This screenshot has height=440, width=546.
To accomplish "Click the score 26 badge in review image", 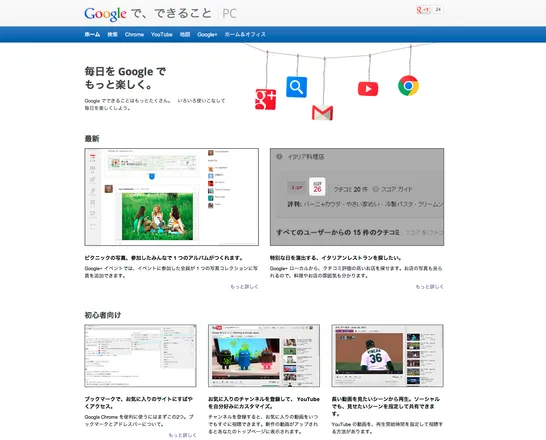I will click(x=317, y=187).
